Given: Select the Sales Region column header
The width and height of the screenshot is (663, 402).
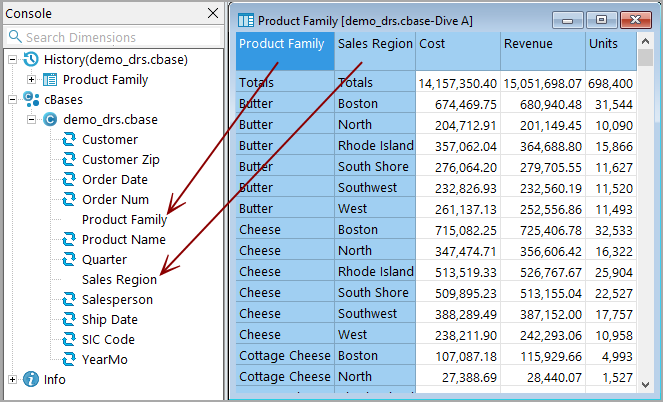Looking at the screenshot, I should (x=374, y=44).
